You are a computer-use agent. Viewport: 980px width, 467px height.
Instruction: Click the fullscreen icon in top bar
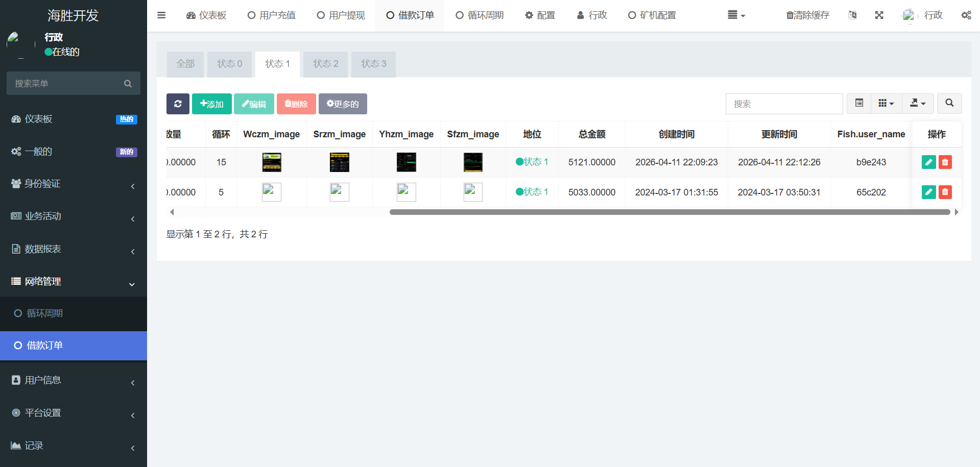(879, 15)
